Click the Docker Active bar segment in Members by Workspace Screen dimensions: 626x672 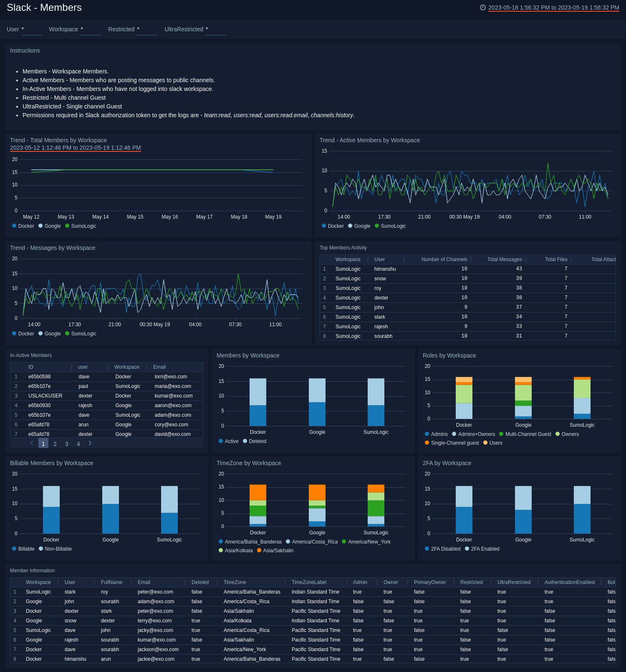[x=257, y=415]
